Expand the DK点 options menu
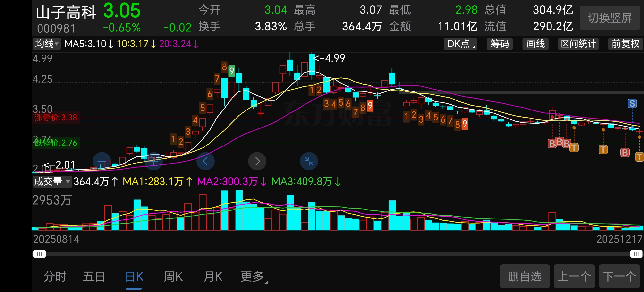The width and height of the screenshot is (644, 292). (x=460, y=44)
